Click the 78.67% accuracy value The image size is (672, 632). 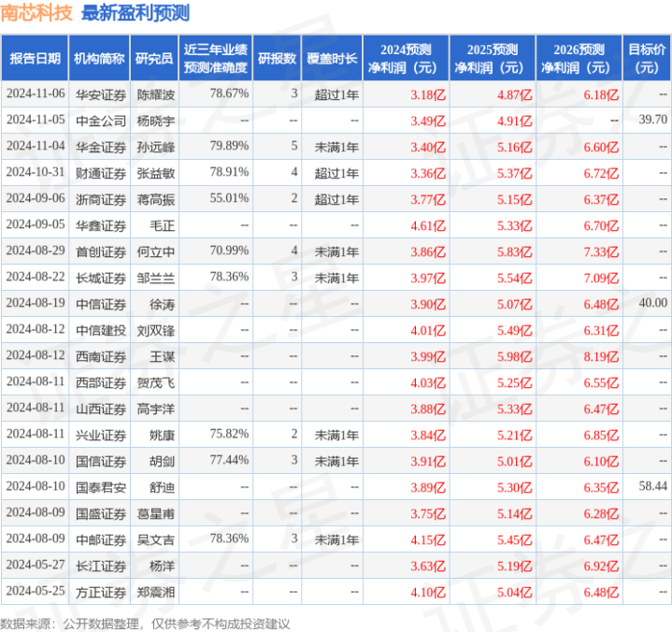[x=229, y=93]
